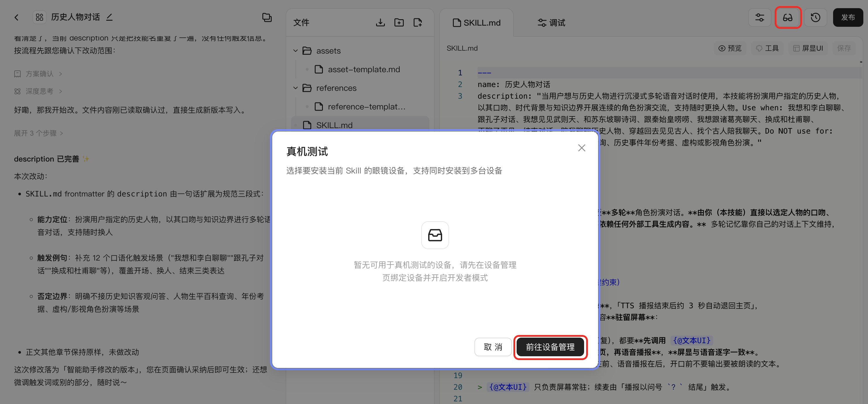Image resolution: width=868 pixels, height=404 pixels.
Task: Collapse the assets folder chevron
Action: coord(296,51)
